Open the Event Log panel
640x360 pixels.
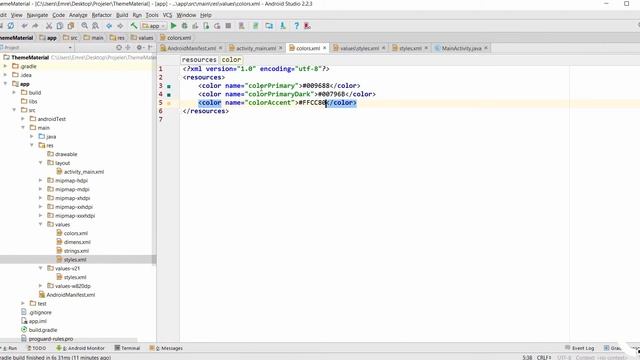[580, 348]
